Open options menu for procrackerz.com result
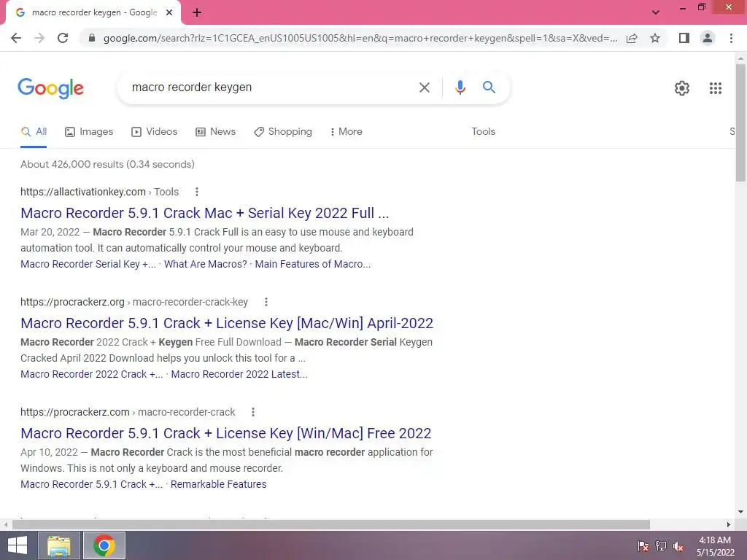The width and height of the screenshot is (747, 560). point(253,412)
